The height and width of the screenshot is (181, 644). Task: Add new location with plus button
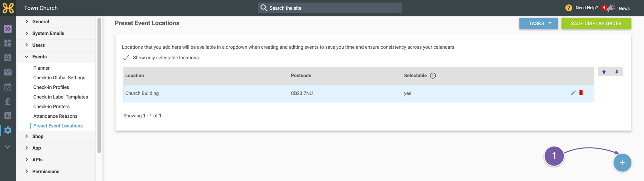pyautogui.click(x=622, y=163)
